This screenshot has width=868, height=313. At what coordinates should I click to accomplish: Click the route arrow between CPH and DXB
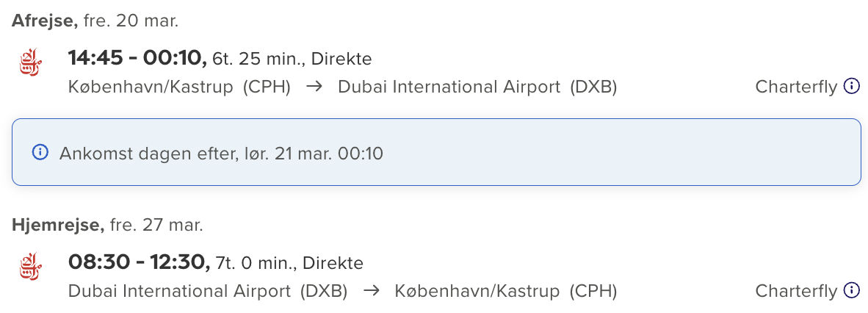click(314, 87)
